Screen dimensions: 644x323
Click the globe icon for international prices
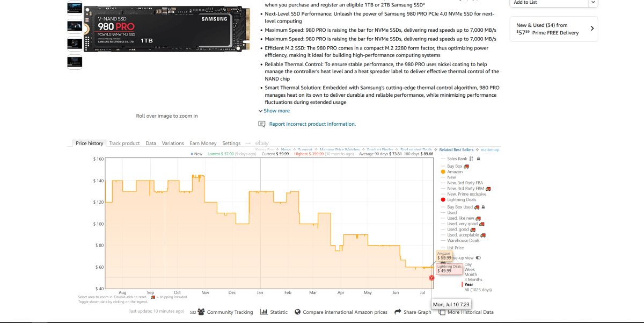297,312
